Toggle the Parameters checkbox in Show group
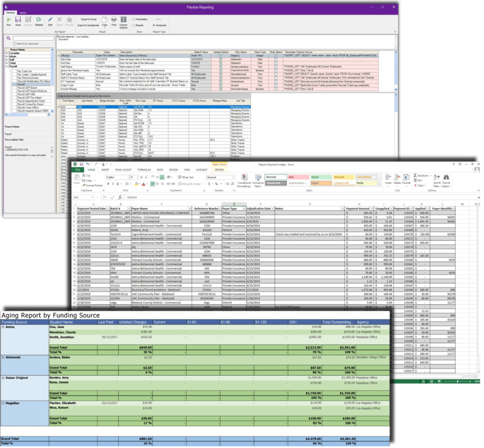Image resolution: width=484 pixels, height=448 pixels. click(133, 19)
